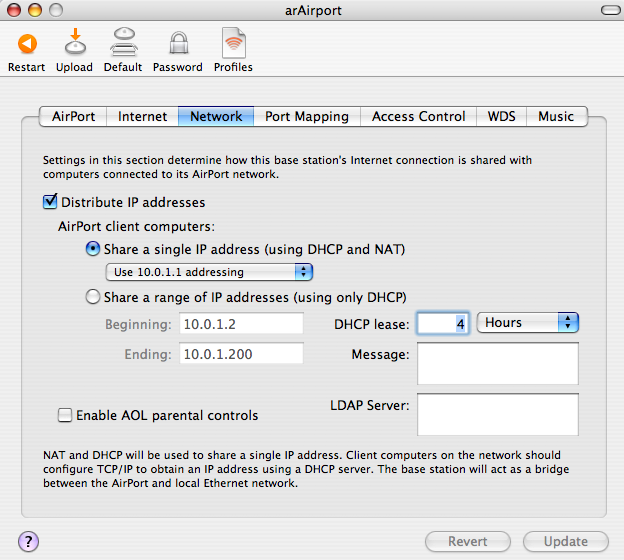Click the Message text box
This screenshot has width=624, height=560.
[x=498, y=364]
